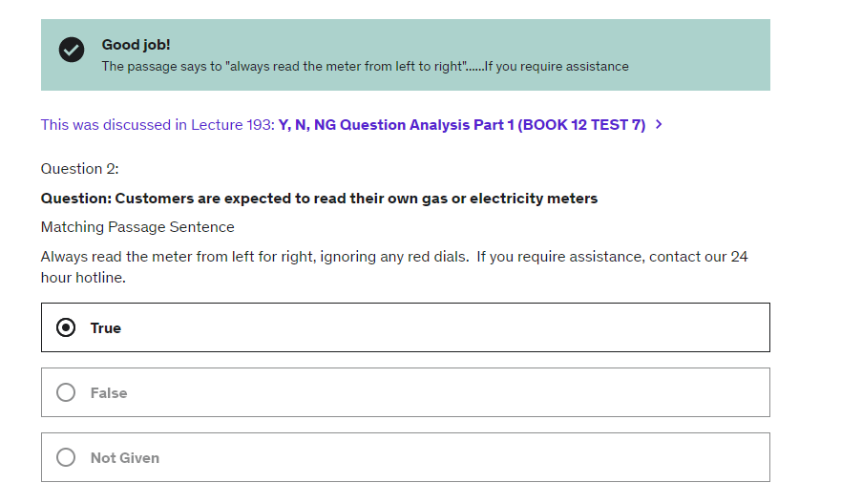Click the chevron arrow after the lecture link
Viewport: 841px width, 504px height.
(x=660, y=125)
